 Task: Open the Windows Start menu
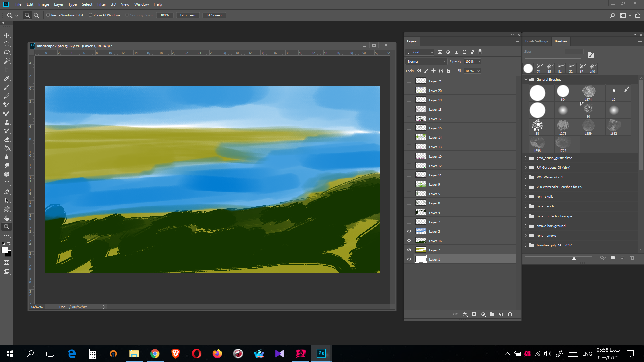click(x=10, y=354)
